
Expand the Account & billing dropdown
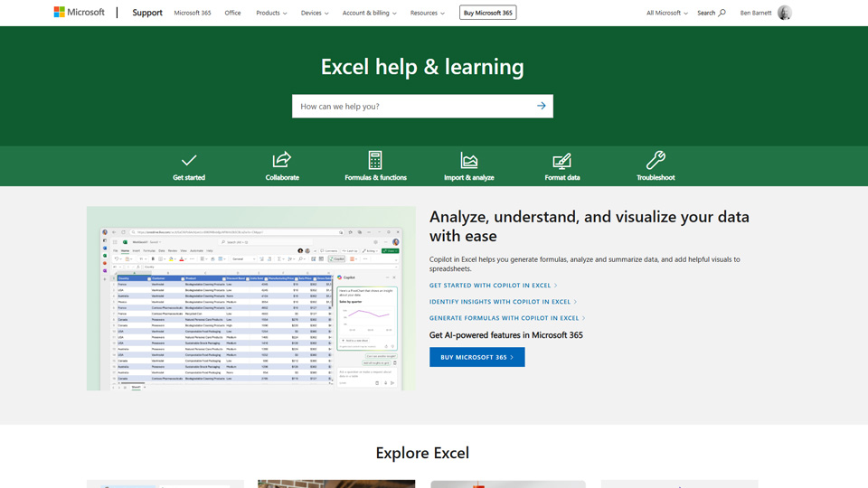click(x=369, y=13)
